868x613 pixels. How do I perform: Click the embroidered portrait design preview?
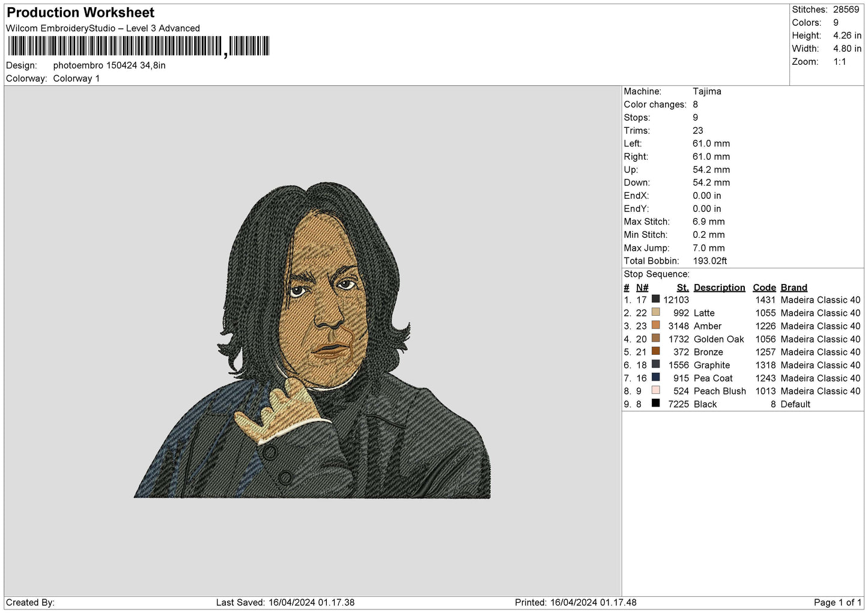pyautogui.click(x=312, y=340)
